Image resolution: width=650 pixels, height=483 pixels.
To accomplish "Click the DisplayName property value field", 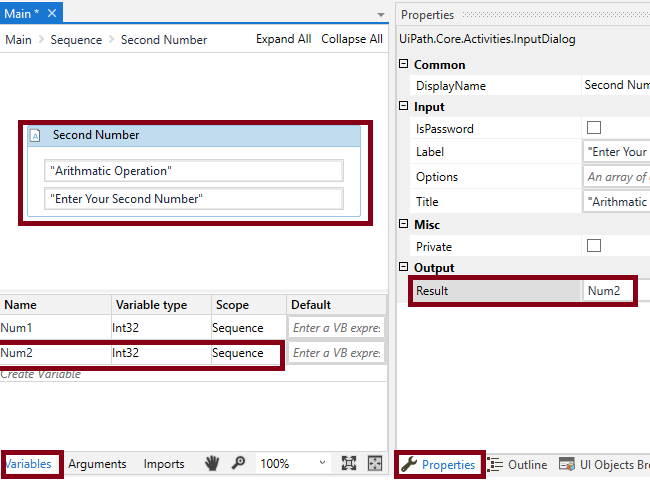I will coord(616,85).
